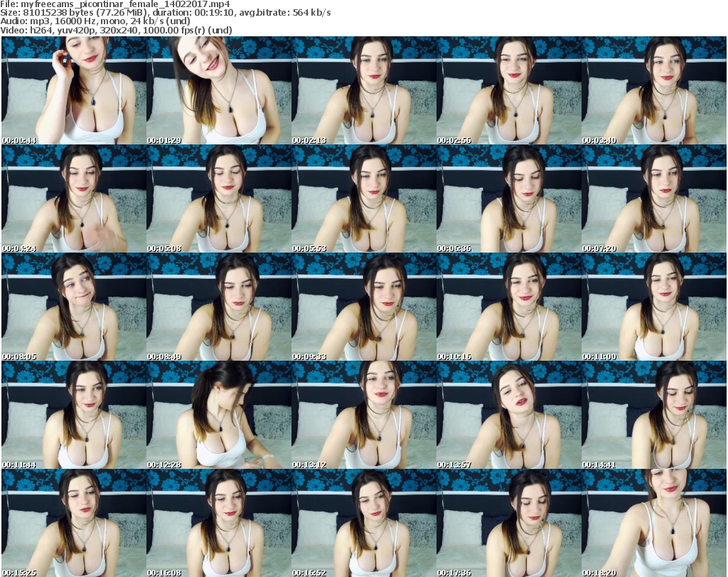Viewport: 728px width, 577px height.
Task: Open the frame marked 00:01:29
Action: [x=219, y=90]
